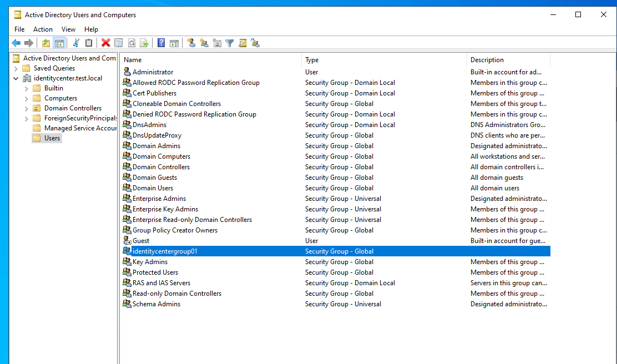Sort by the Type column header
The height and width of the screenshot is (364, 617).
[384, 60]
